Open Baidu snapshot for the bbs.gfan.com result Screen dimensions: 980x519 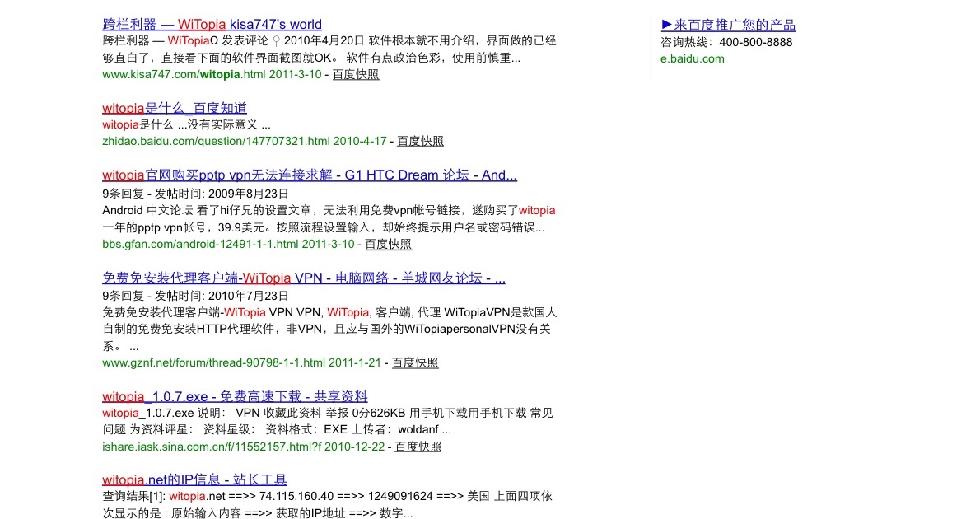coord(388,245)
